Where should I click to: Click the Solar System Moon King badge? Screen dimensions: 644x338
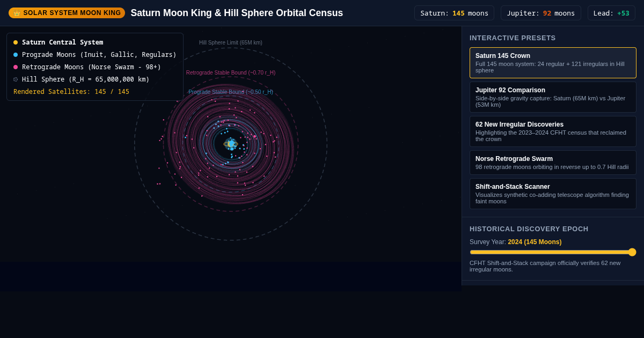[x=67, y=13]
